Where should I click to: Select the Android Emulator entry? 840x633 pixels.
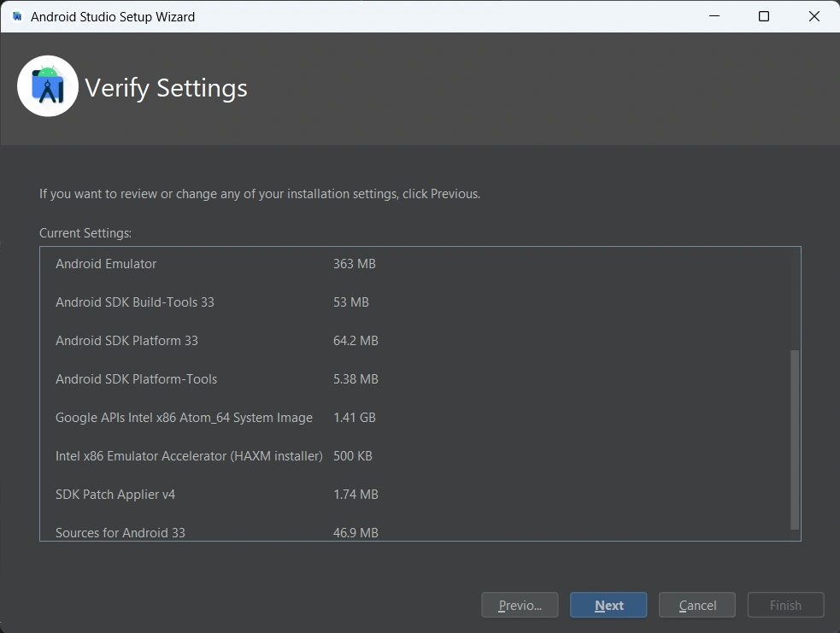[x=106, y=264]
